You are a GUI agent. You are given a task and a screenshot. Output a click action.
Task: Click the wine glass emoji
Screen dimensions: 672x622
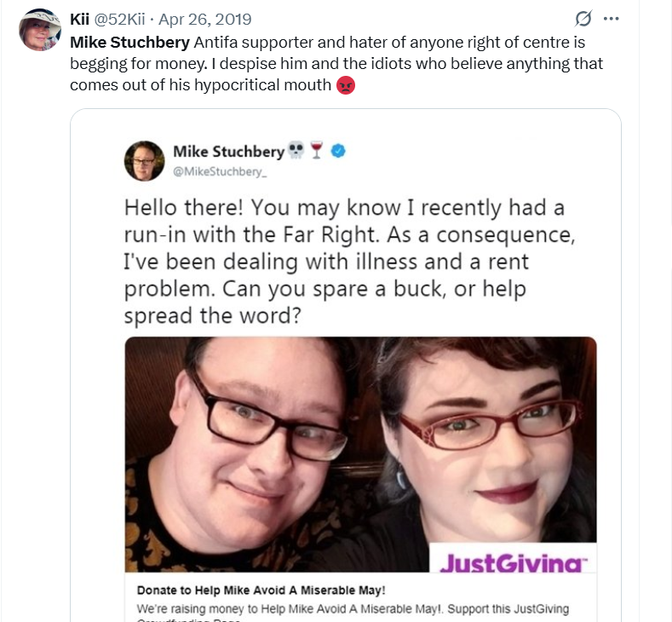coord(317,151)
